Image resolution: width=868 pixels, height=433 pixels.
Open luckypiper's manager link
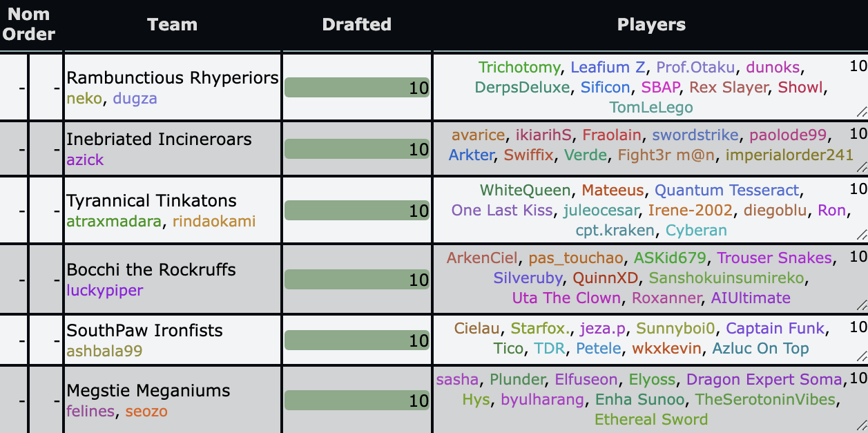click(104, 290)
